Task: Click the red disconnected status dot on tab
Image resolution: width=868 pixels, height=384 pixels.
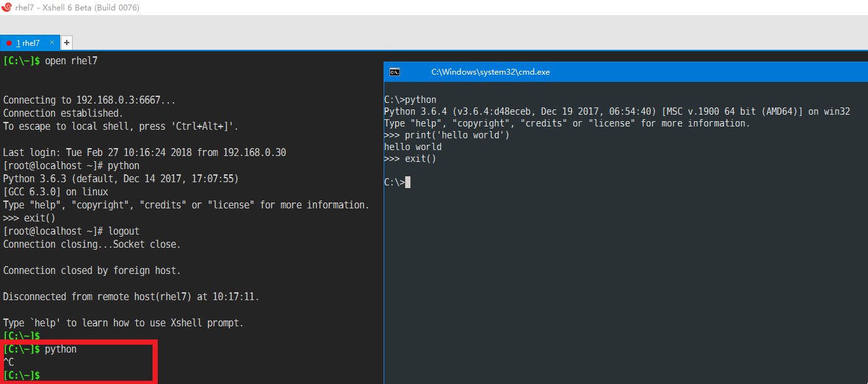Action: tap(9, 43)
